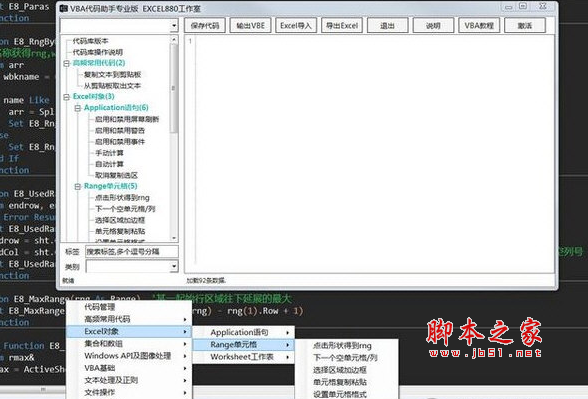
Task: Choose 下一个空单元格/列 in the submenu
Action: (x=346, y=358)
